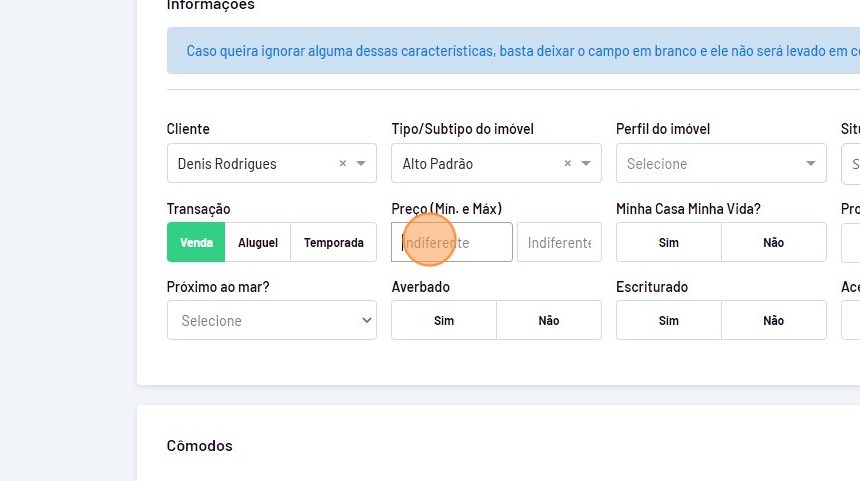This screenshot has height=481, width=860.
Task: Set Escriturado to Sim
Action: click(668, 321)
